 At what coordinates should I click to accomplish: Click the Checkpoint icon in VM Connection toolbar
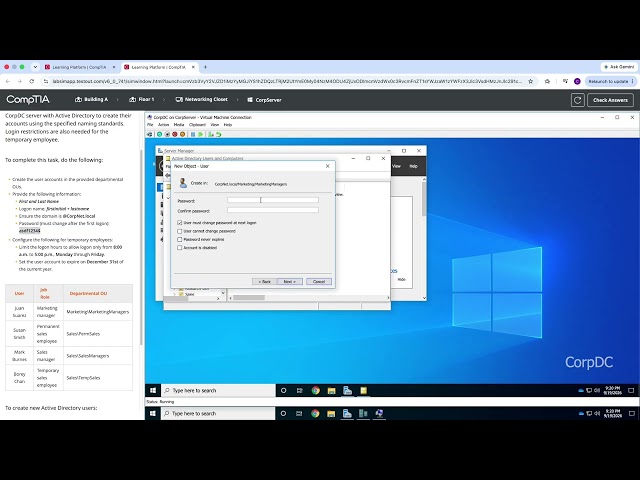(x=211, y=134)
